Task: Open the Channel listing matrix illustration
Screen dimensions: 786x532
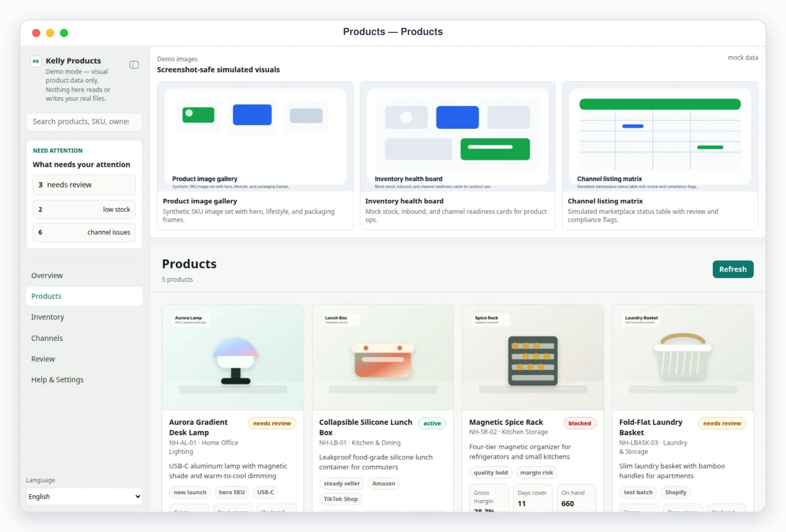Action: coord(660,136)
